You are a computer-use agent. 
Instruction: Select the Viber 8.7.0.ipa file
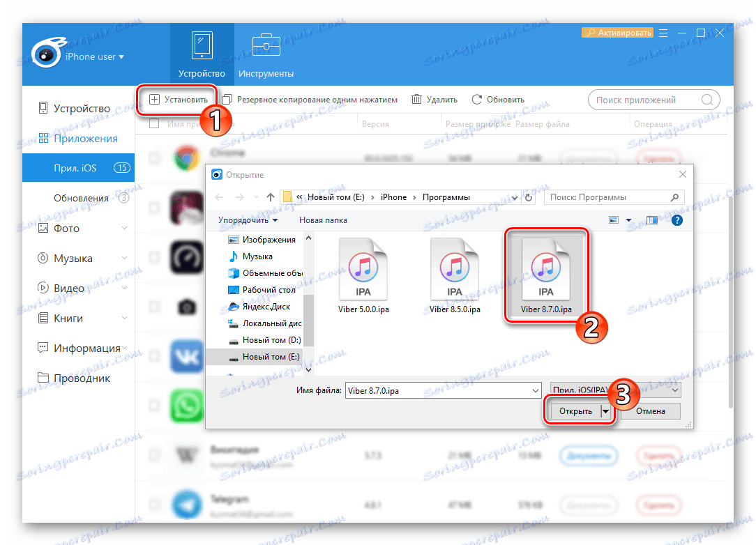tap(546, 276)
